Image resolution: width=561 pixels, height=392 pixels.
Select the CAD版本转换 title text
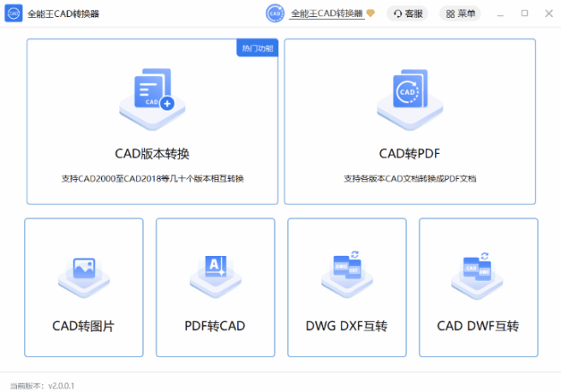(x=152, y=154)
